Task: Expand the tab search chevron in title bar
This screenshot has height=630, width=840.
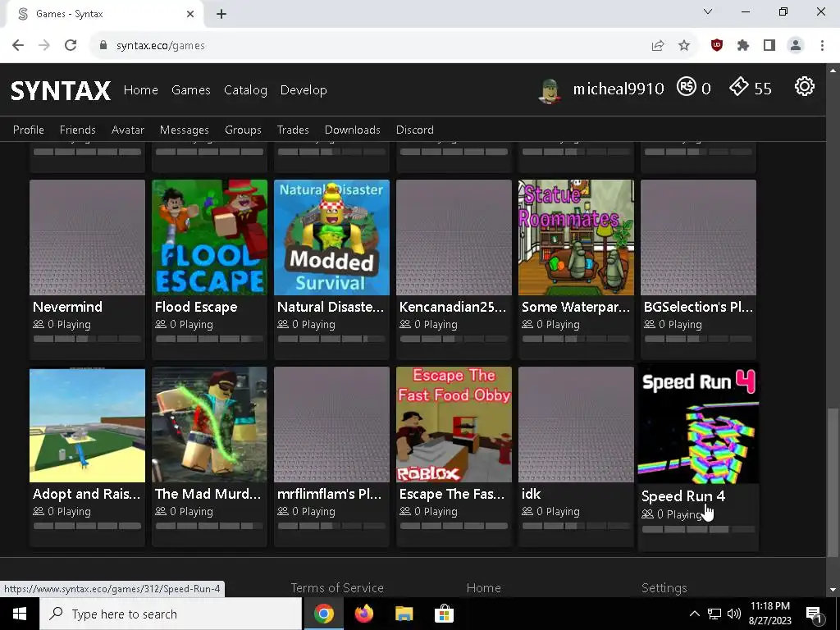Action: click(x=708, y=11)
